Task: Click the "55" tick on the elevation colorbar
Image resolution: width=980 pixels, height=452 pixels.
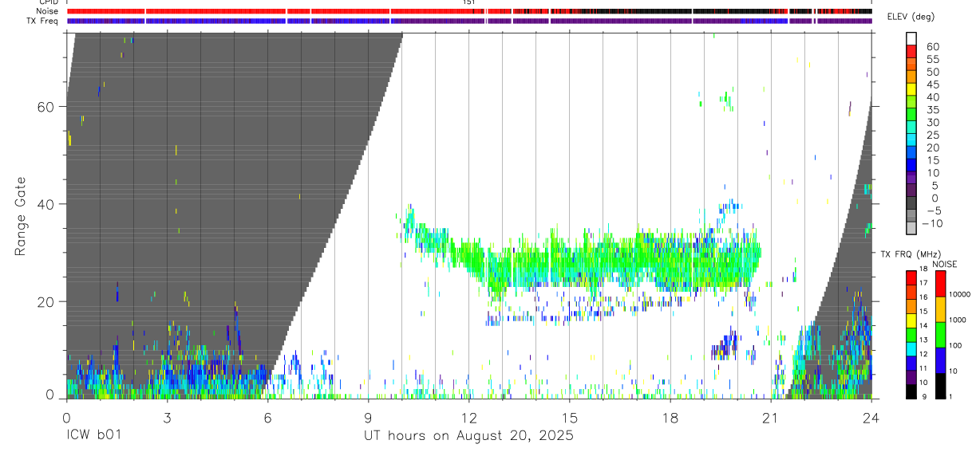Action: (932, 60)
